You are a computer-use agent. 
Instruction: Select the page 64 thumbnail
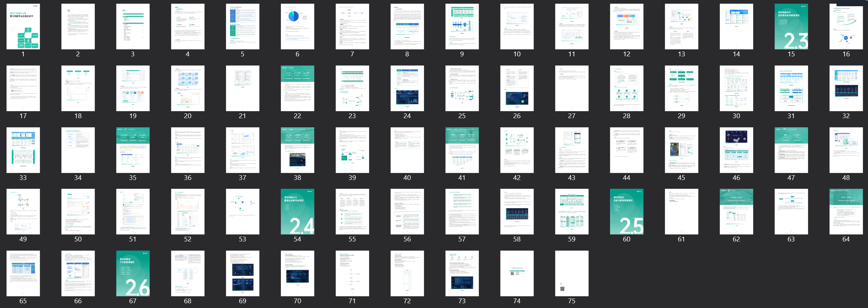pos(846,211)
